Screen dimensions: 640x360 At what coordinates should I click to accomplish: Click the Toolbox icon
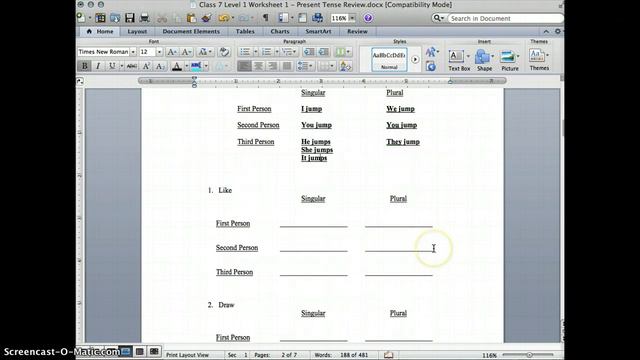coord(302,18)
